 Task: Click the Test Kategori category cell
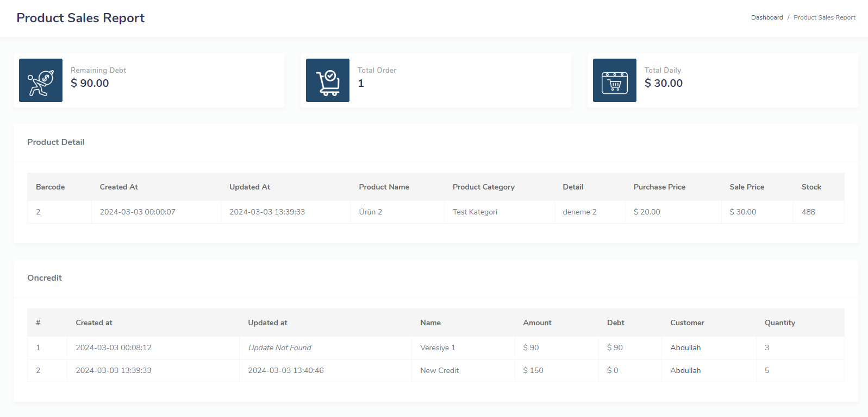click(x=474, y=212)
